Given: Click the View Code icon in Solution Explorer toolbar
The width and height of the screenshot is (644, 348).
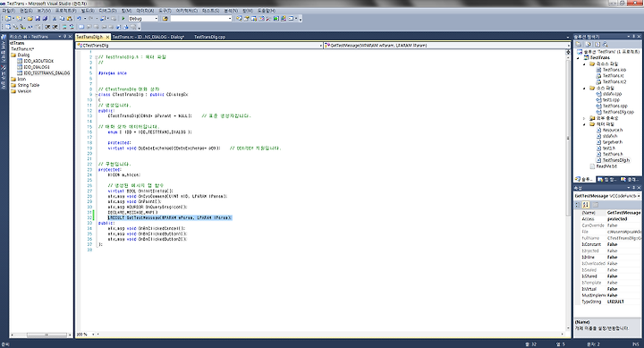Looking at the screenshot, I should click(x=597, y=44).
